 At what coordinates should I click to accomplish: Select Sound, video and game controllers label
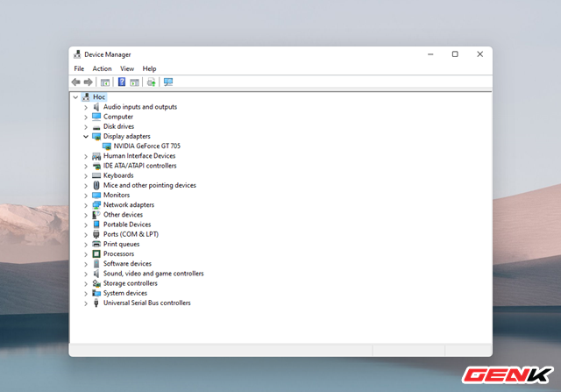click(x=153, y=274)
